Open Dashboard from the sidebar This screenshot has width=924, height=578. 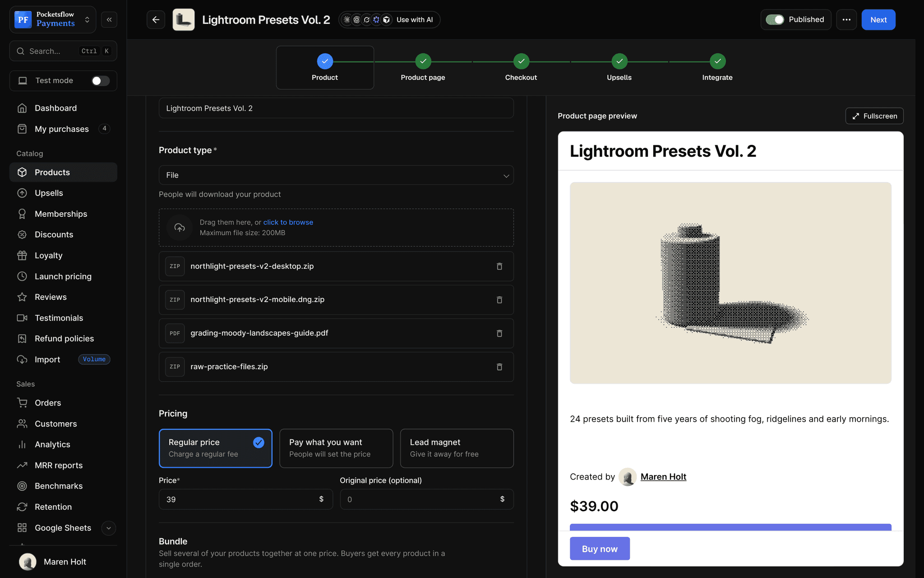[x=63, y=108]
